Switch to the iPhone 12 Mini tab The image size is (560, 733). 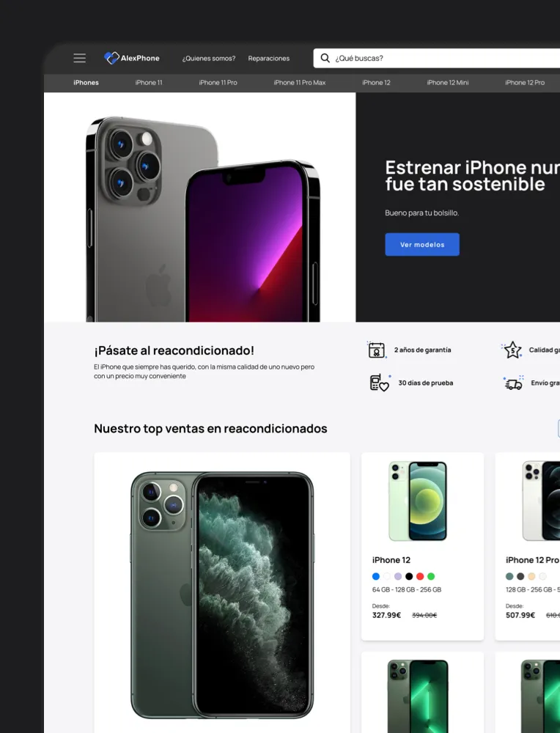[x=447, y=83]
